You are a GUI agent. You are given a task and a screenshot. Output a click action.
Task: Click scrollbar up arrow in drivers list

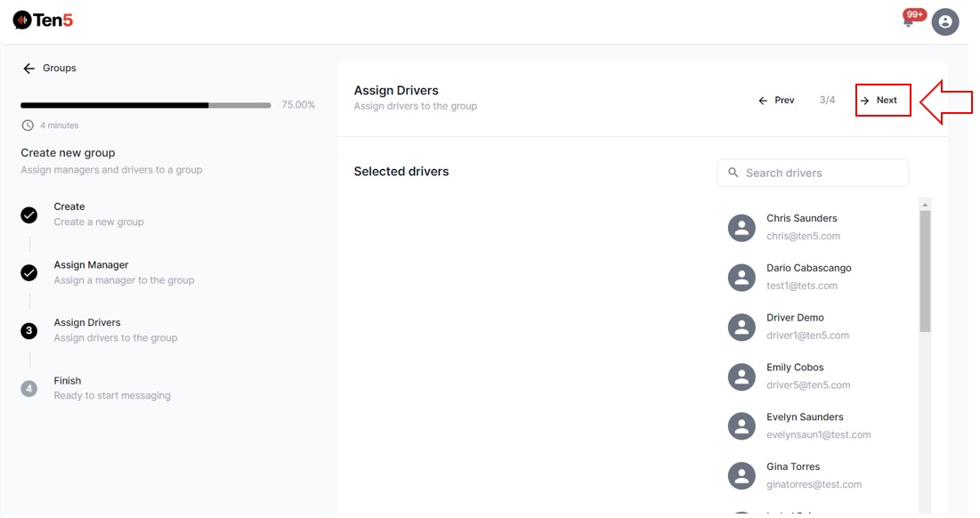coord(925,206)
